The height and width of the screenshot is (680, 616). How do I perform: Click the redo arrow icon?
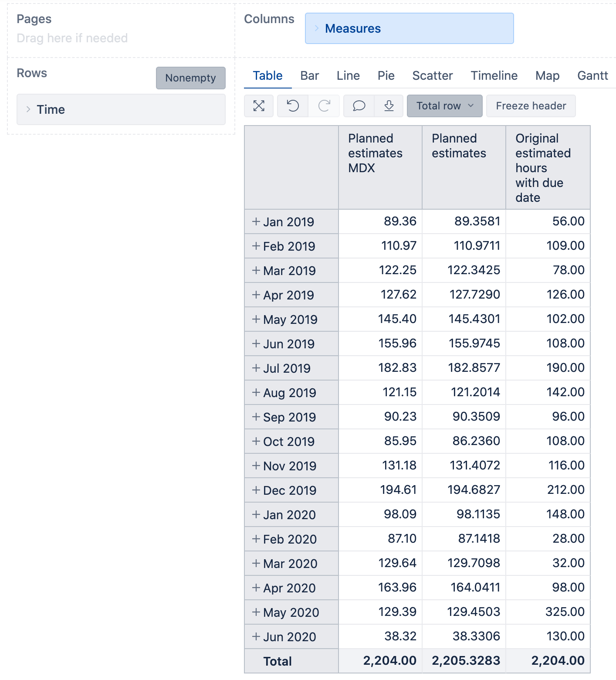click(x=324, y=106)
